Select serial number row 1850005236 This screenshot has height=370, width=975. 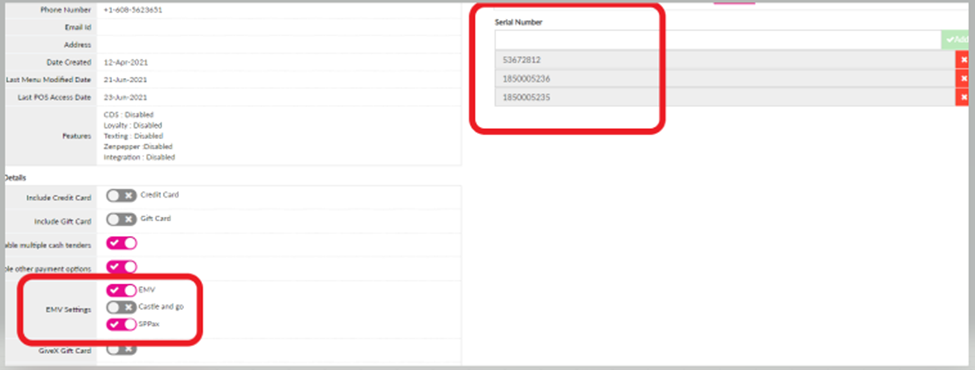pos(725,79)
